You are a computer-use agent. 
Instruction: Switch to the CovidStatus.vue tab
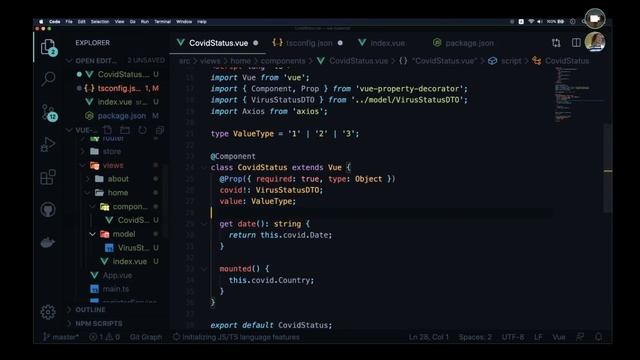tap(218, 43)
